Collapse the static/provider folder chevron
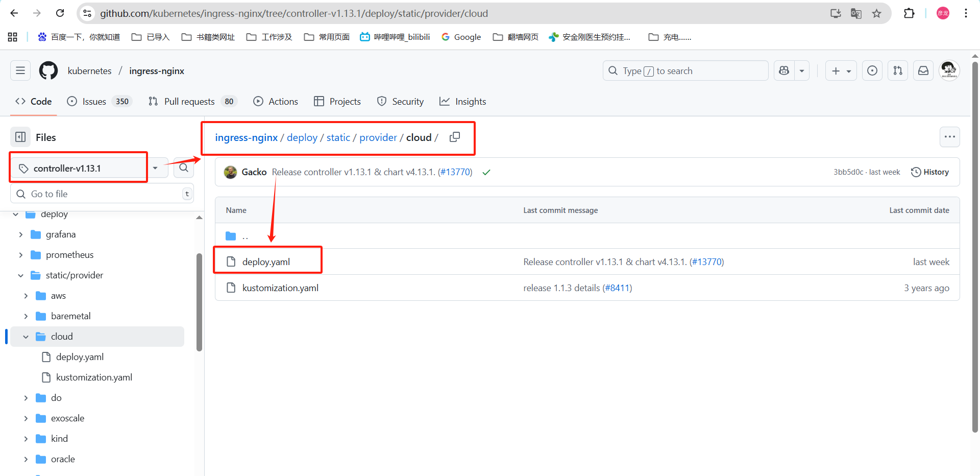 (x=21, y=275)
